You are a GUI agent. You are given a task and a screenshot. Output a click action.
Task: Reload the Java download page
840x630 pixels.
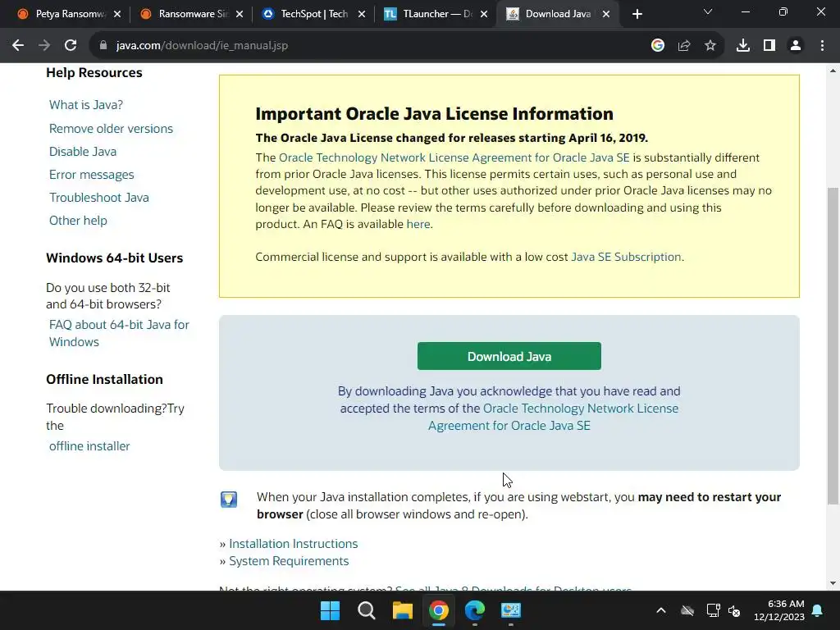(71, 46)
